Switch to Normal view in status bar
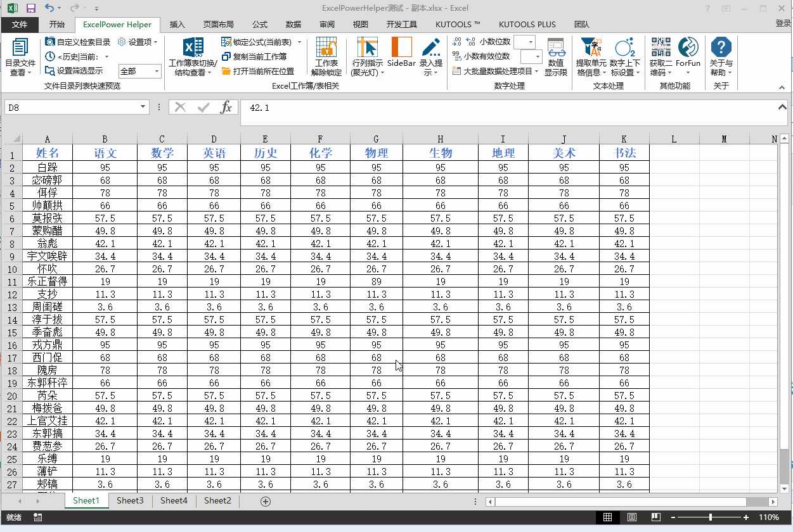Screen dimensions: 793x532 tap(607, 517)
